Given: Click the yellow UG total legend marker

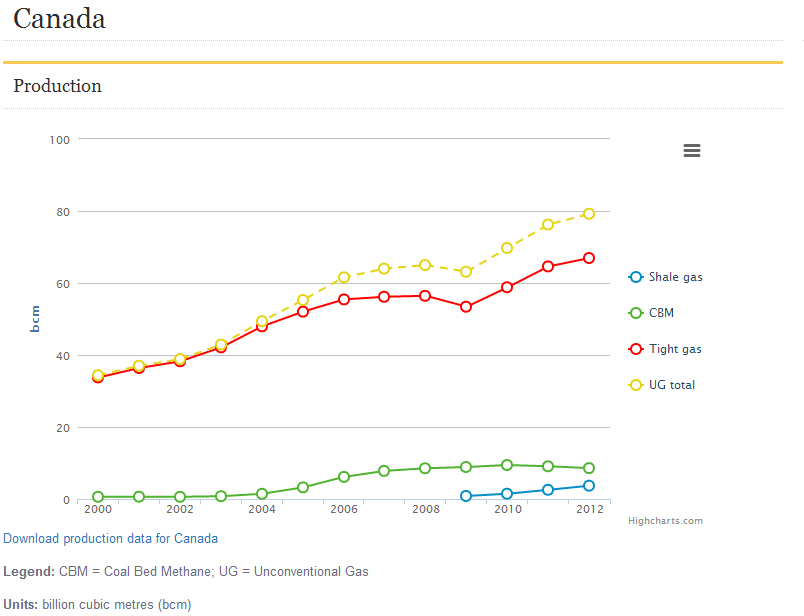Looking at the screenshot, I should (635, 385).
